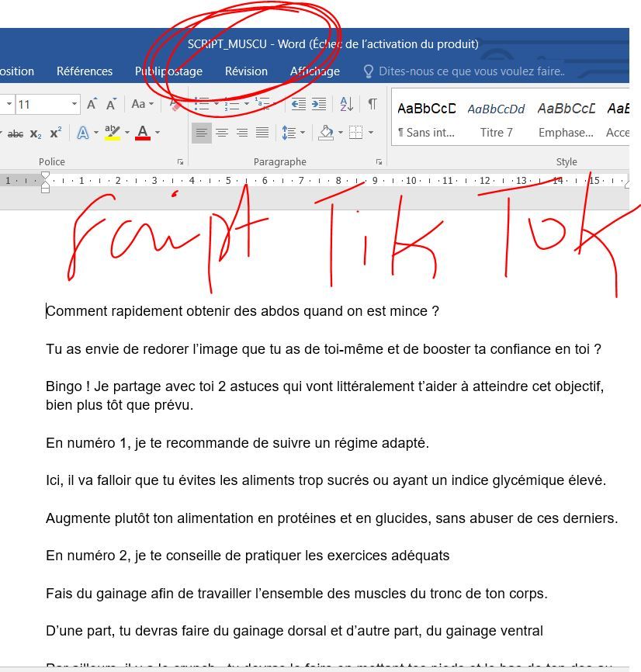The width and height of the screenshot is (641, 672).
Task: Apply strikethrough formatting (abc)
Action: [16, 133]
